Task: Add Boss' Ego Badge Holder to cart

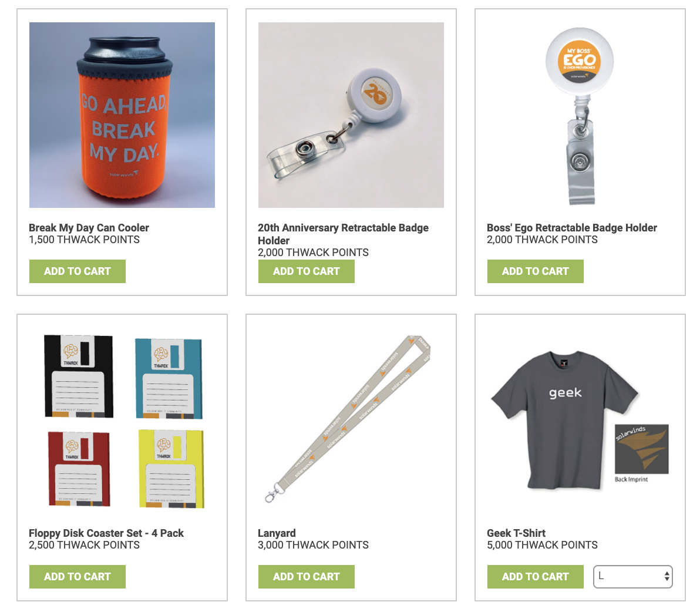Action: [535, 271]
